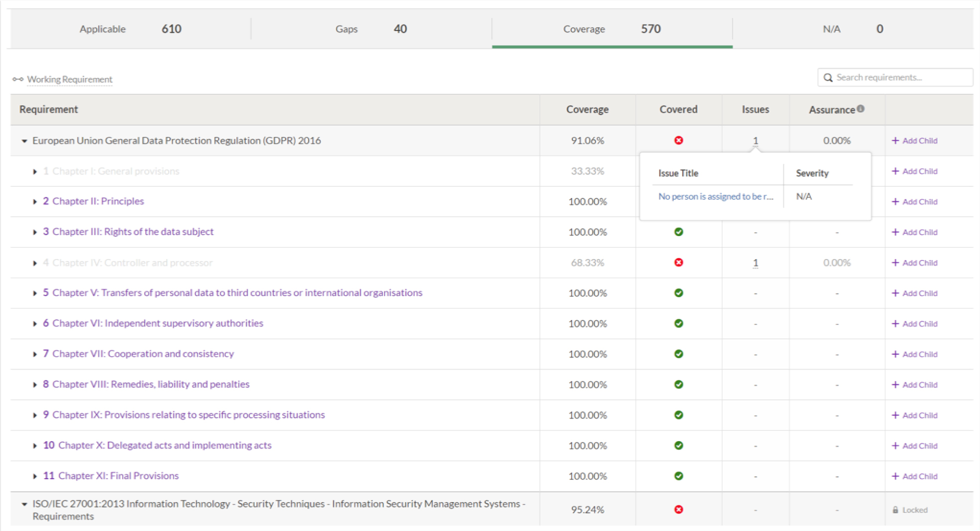This screenshot has height=531, width=980.
Task: Click green covered icon in Chapter VI row
Action: pos(678,323)
